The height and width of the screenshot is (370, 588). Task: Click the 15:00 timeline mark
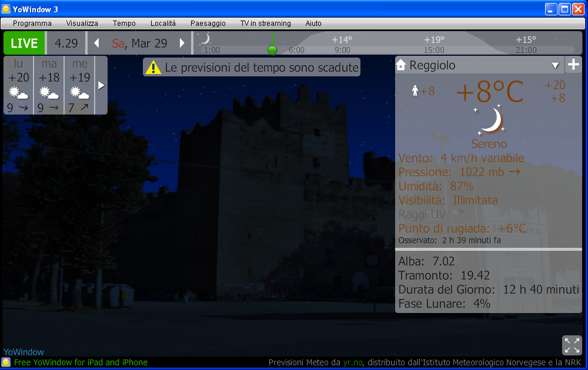pos(434,50)
